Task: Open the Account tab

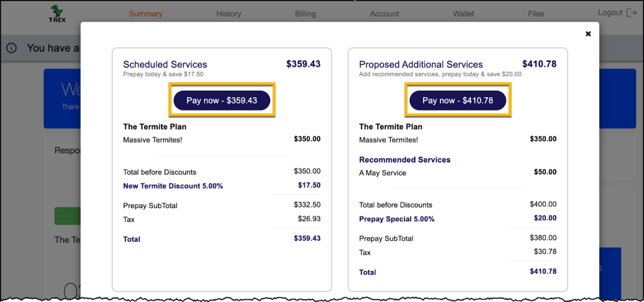Action: (x=384, y=14)
